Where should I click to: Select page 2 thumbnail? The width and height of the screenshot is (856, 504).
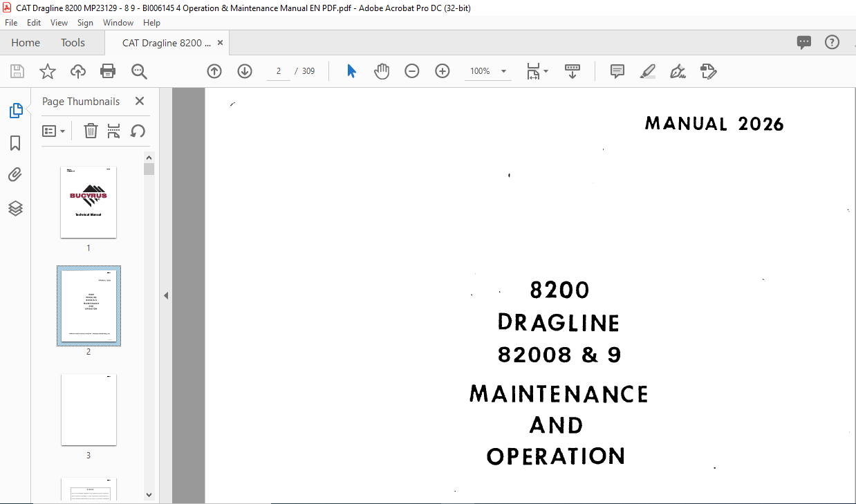(x=89, y=306)
